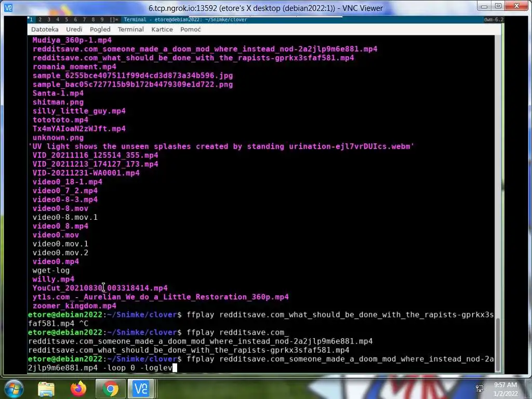
Task: Click file name romania_moment.mp4
Action: pos(74,67)
